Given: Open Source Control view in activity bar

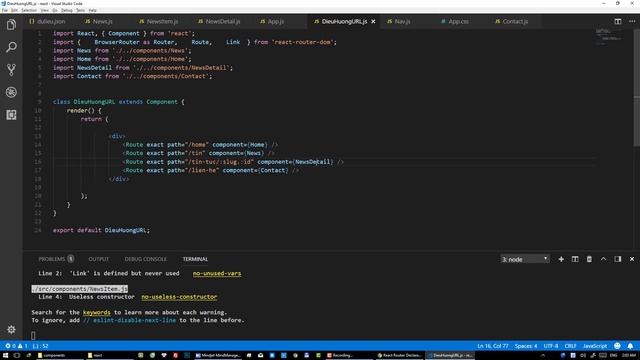Looking at the screenshot, I should (11, 70).
